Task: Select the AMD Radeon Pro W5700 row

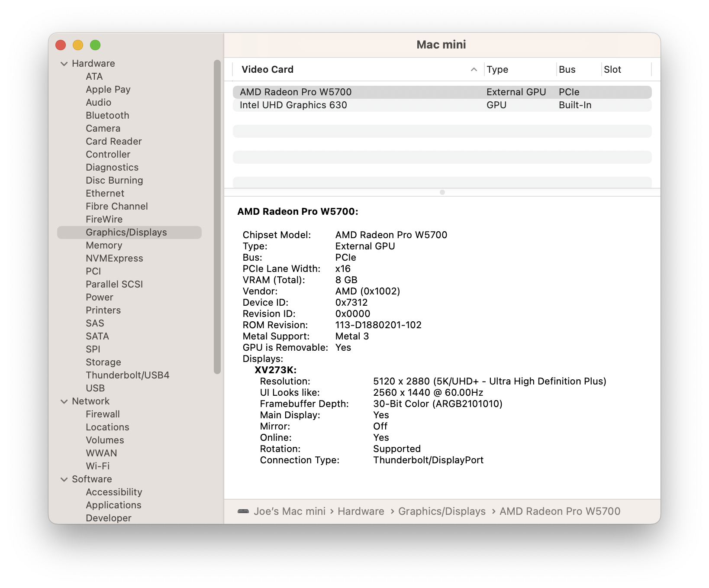Action: pyautogui.click(x=442, y=92)
